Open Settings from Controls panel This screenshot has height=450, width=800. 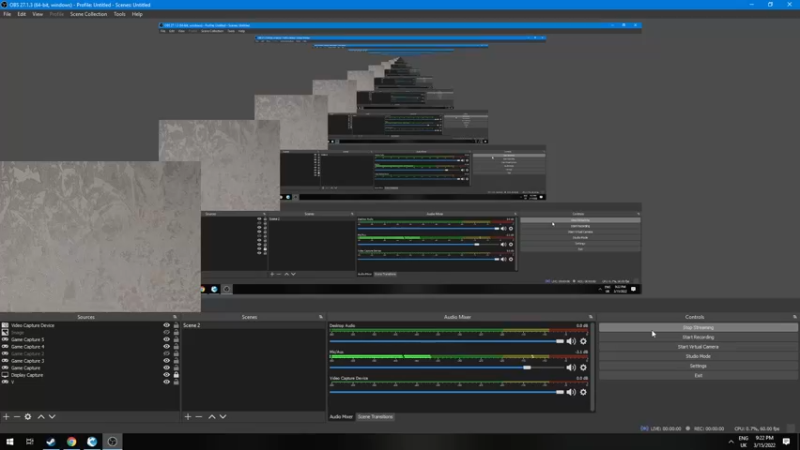pos(698,366)
